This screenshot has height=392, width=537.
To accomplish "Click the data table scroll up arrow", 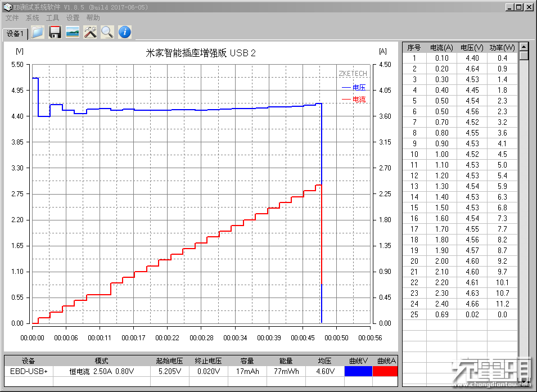I will pos(524,47).
